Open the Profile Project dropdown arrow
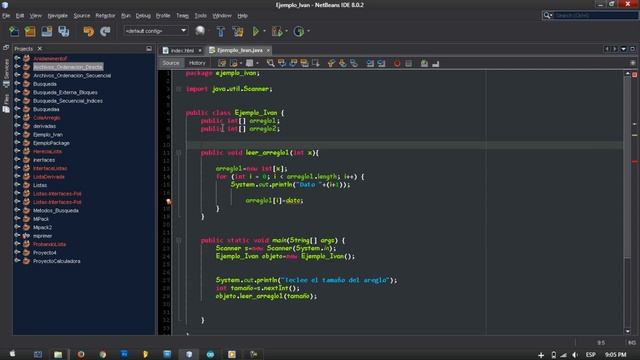The image size is (640, 360). point(309,31)
